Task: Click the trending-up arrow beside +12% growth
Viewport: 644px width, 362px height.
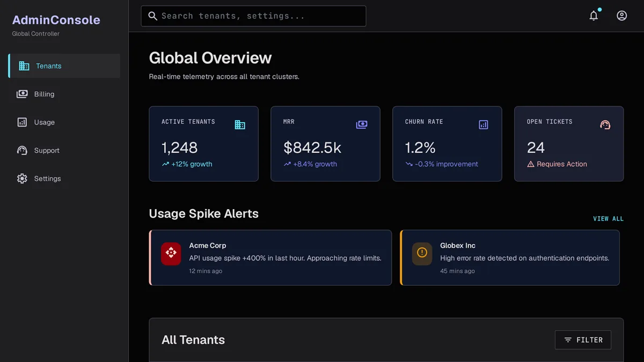Action: click(165, 164)
